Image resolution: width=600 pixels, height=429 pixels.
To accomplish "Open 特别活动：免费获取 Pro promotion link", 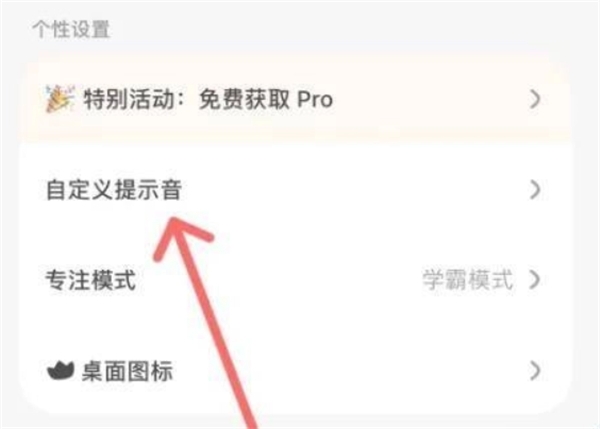I will pyautogui.click(x=295, y=100).
